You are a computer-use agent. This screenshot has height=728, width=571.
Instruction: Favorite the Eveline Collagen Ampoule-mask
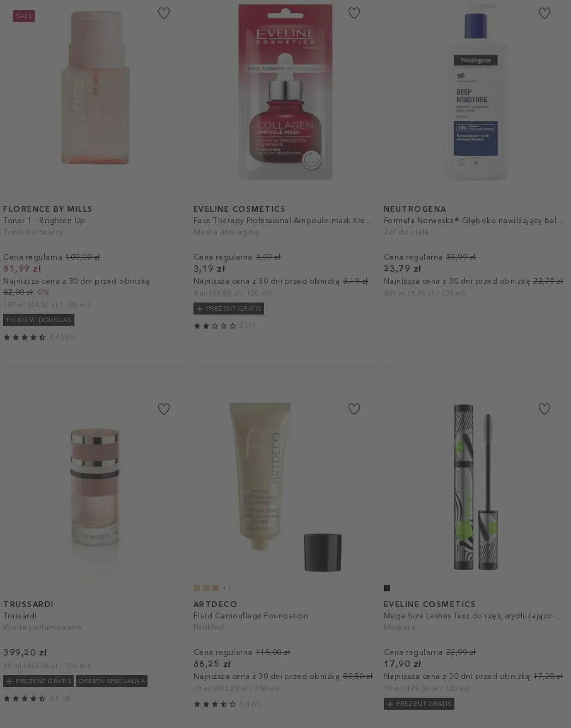[x=354, y=13]
